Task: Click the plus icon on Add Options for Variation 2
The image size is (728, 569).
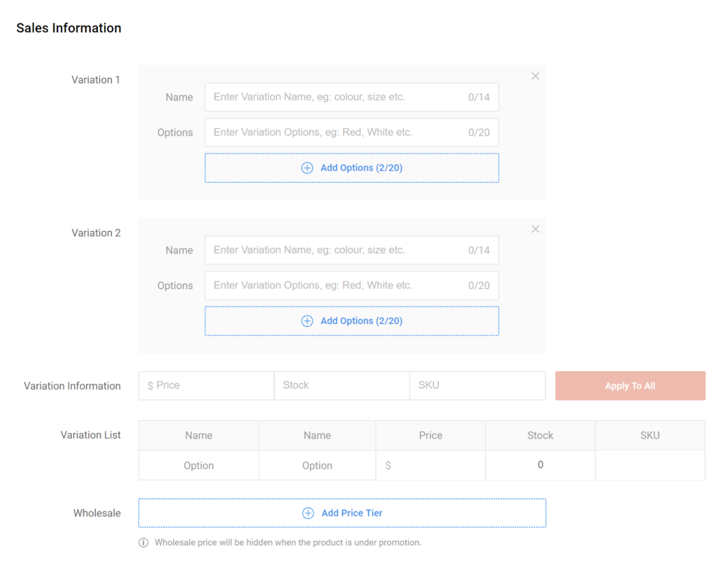Action: coord(307,321)
